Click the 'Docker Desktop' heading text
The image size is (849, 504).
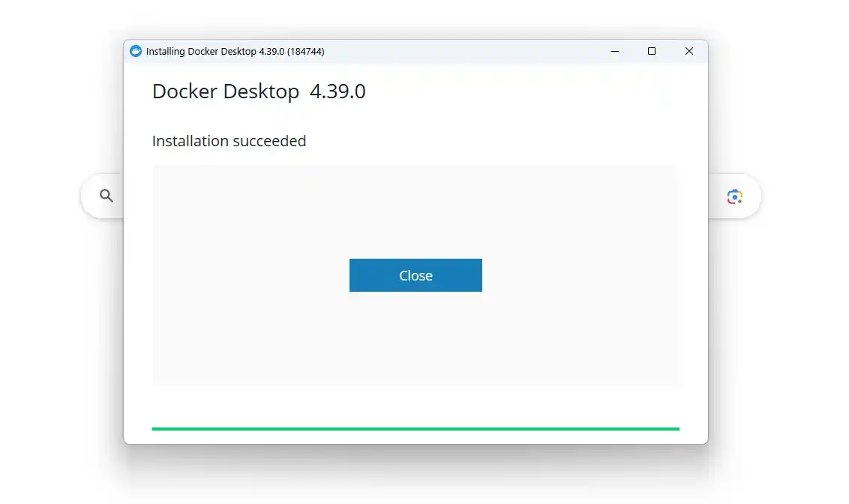pyautogui.click(x=225, y=91)
